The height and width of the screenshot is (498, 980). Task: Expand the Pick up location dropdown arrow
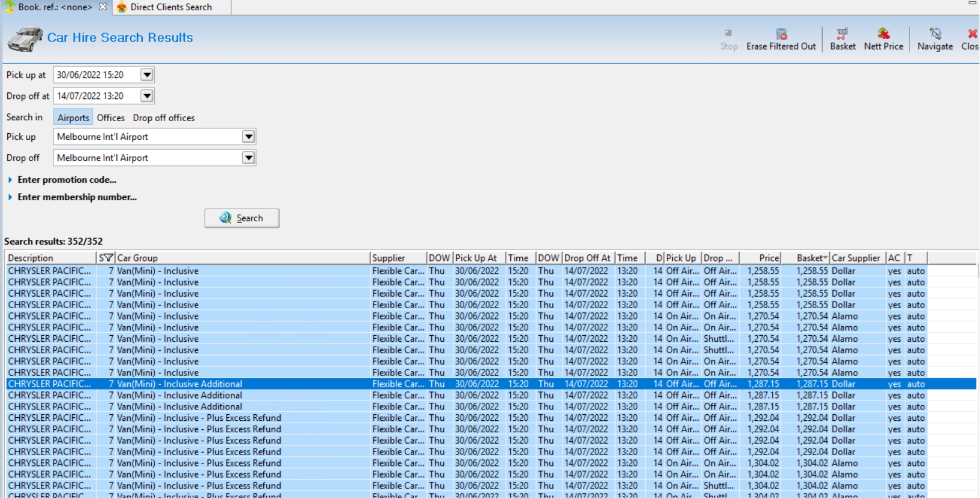tap(248, 137)
